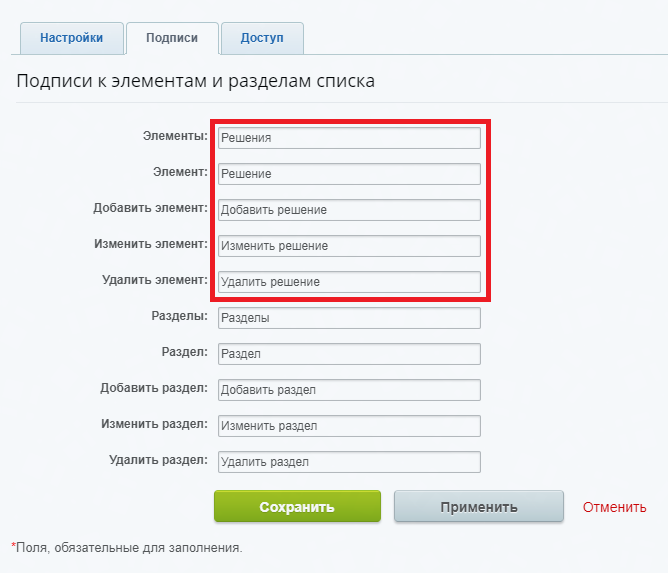Cancel editing via the Отменить link
Viewport: 668px width, 573px height.
(614, 507)
